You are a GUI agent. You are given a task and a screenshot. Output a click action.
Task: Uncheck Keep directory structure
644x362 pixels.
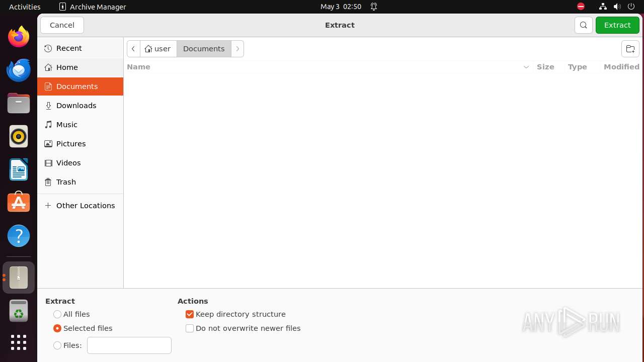pos(190,314)
